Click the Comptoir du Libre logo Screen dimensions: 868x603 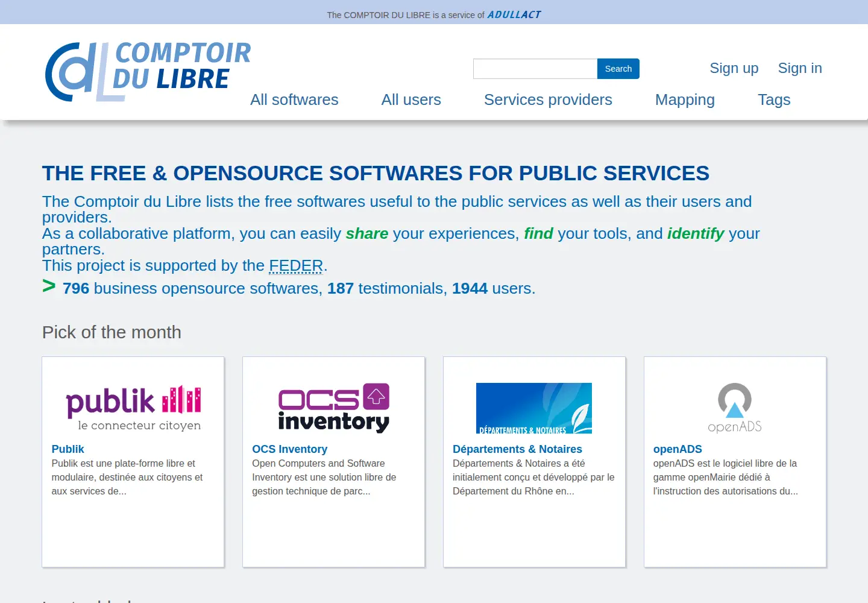pos(148,72)
